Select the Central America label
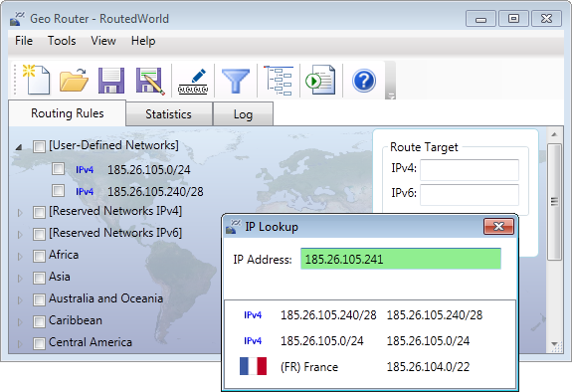This screenshot has width=572, height=392. point(91,342)
